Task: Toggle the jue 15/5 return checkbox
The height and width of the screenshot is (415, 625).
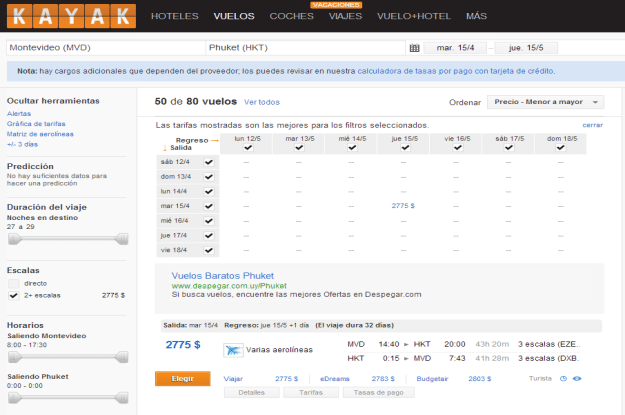Action: point(405,148)
